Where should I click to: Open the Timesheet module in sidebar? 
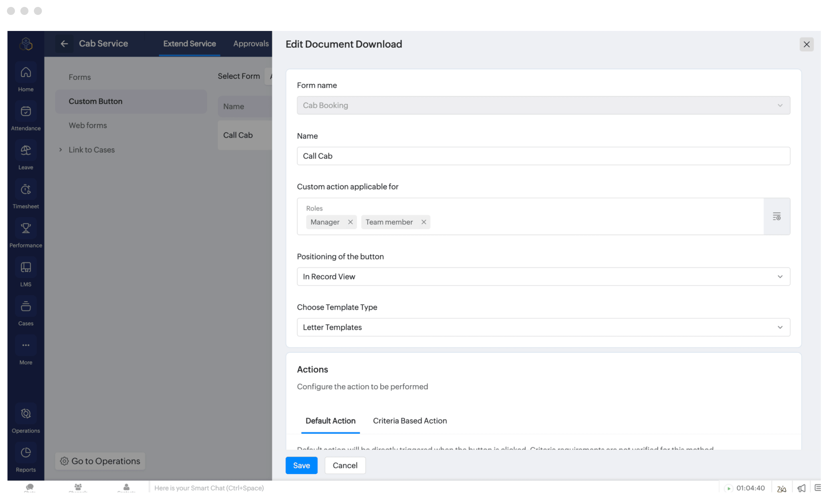point(26,190)
